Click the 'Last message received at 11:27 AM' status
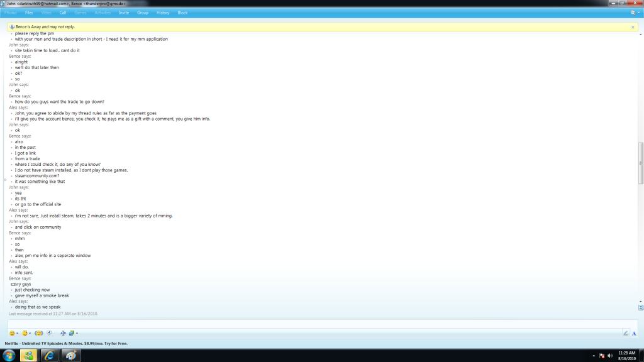Image resolution: width=644 pixels, height=362 pixels. [x=53, y=314]
